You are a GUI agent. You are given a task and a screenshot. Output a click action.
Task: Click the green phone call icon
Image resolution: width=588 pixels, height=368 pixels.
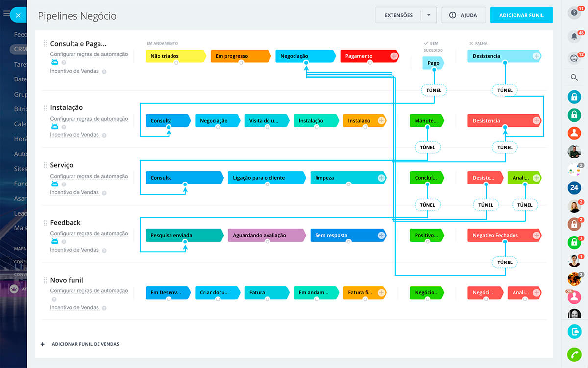point(574,354)
